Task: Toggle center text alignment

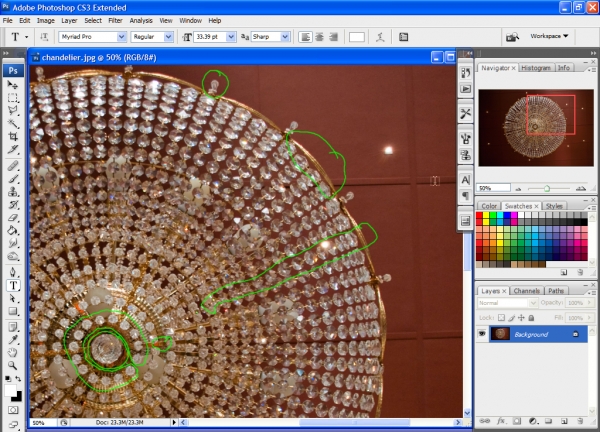Action: 320,37
